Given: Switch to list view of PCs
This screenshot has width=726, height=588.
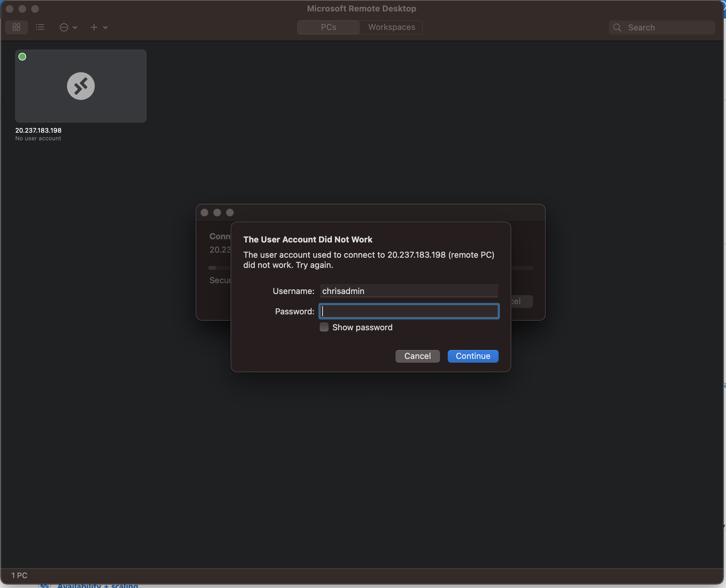Looking at the screenshot, I should click(x=40, y=27).
